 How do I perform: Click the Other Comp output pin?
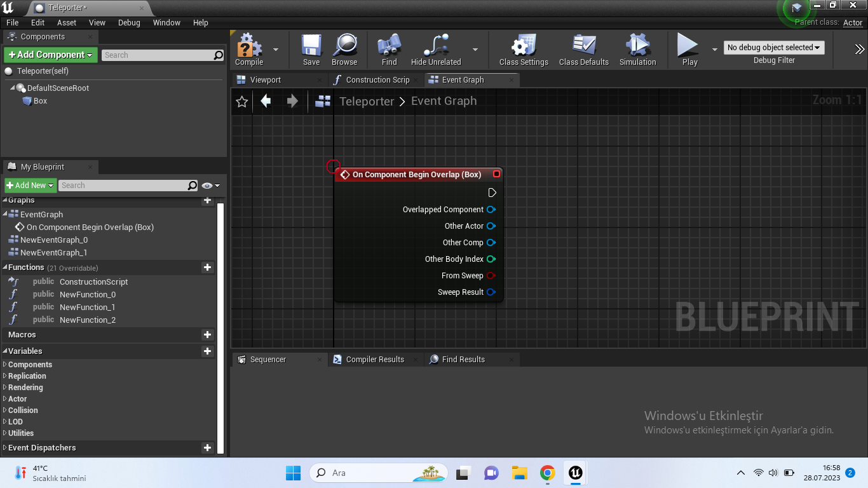(x=491, y=243)
